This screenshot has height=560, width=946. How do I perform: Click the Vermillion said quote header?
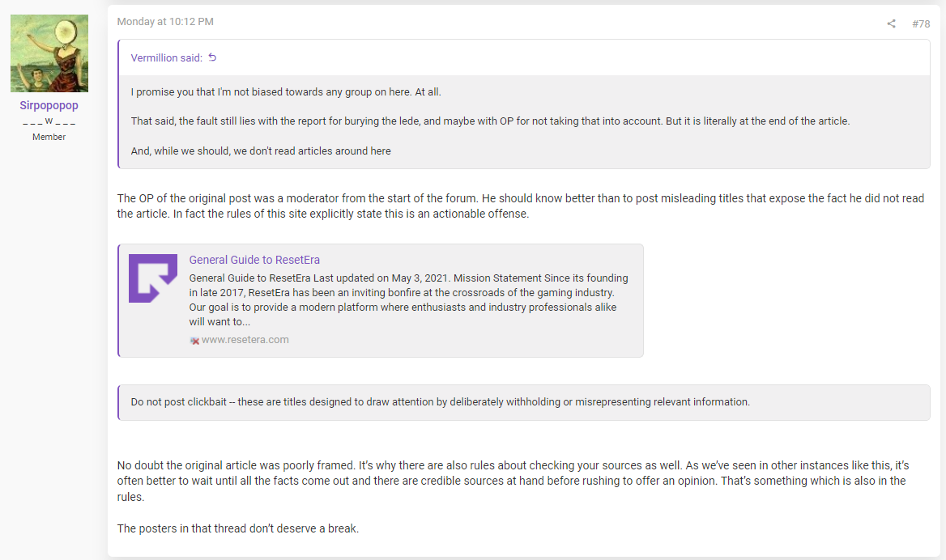coord(167,58)
